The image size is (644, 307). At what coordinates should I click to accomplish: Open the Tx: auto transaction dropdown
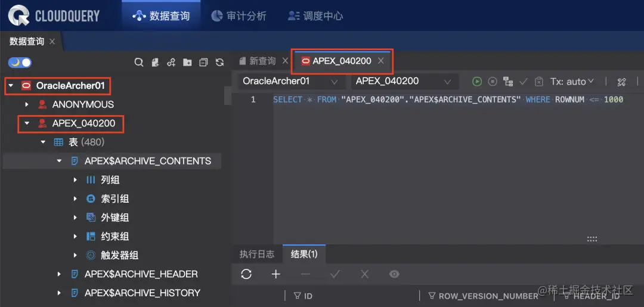[x=572, y=82]
